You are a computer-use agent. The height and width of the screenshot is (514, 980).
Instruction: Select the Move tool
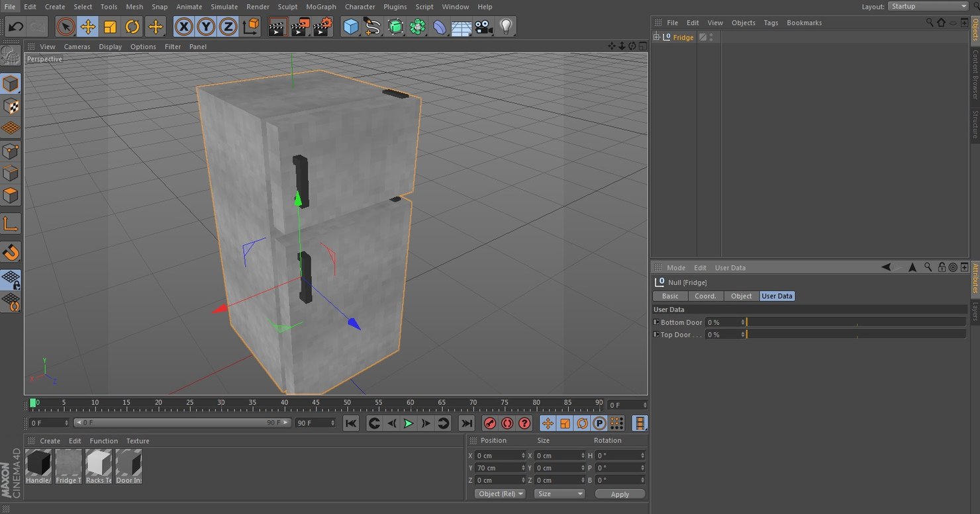coord(88,26)
